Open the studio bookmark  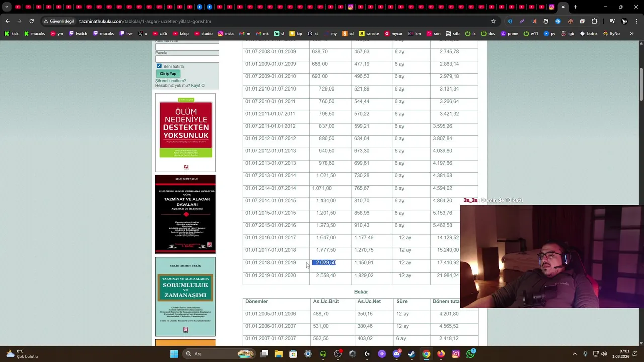point(203,34)
